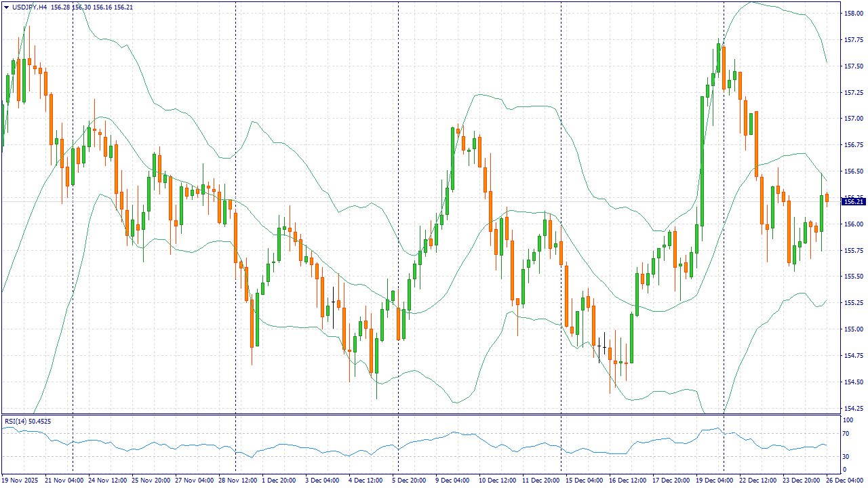Screen dimensions: 868x488
Task: Select the 154.25 price scale label
Action: click(852, 409)
